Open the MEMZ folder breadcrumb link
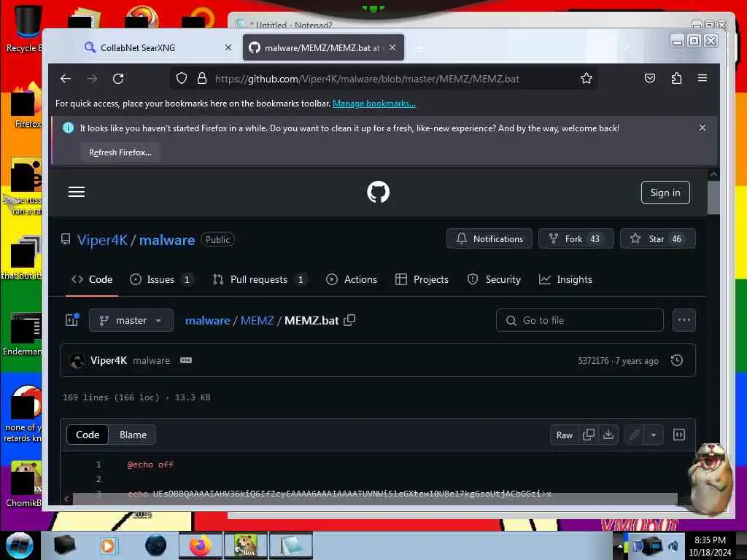This screenshot has width=747, height=560. (x=258, y=321)
